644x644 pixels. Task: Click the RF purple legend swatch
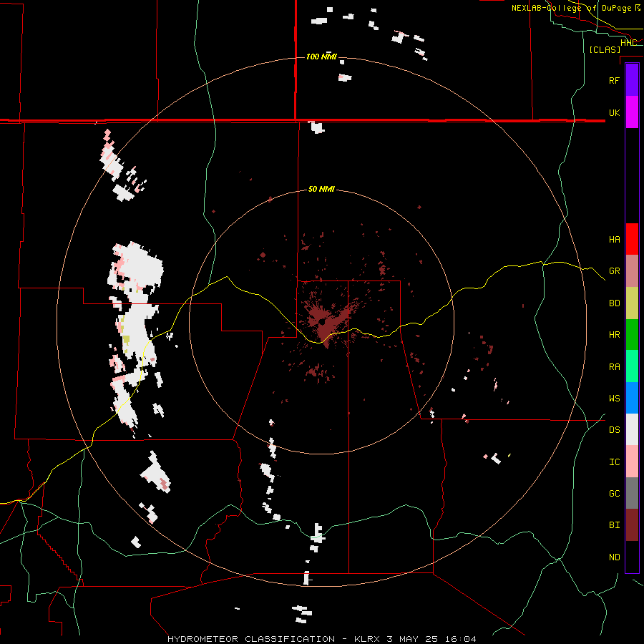coord(632,80)
